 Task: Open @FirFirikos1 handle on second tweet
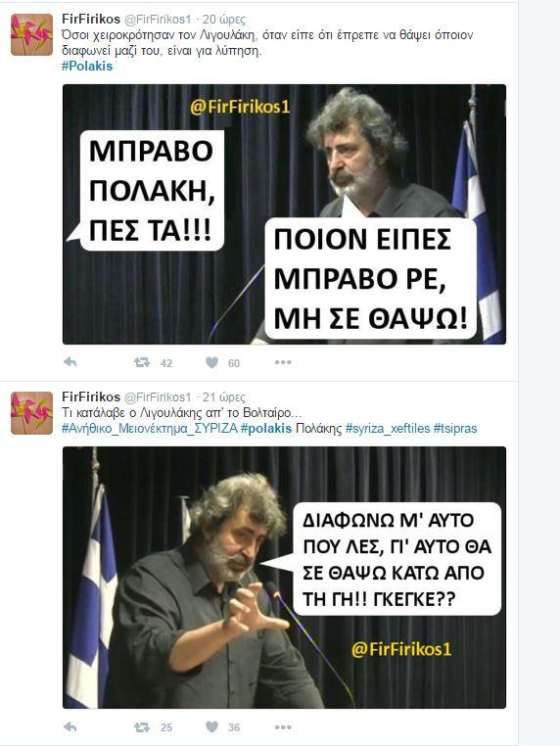click(158, 396)
